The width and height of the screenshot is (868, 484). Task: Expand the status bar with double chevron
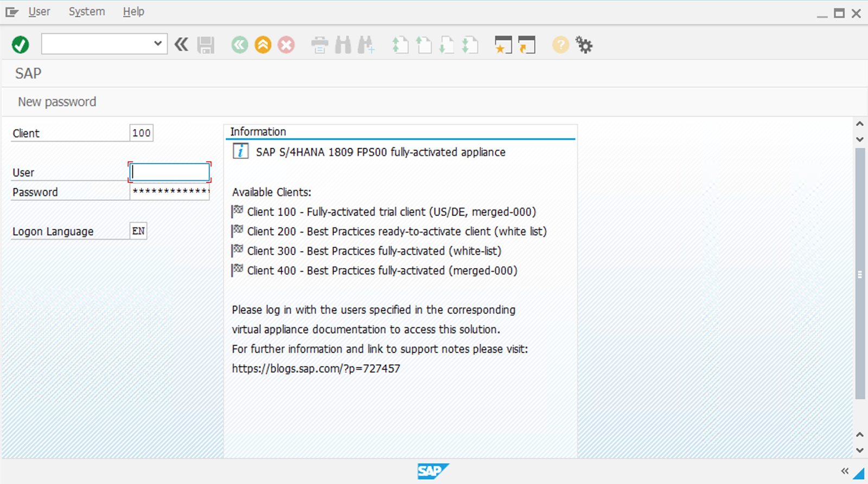point(845,471)
